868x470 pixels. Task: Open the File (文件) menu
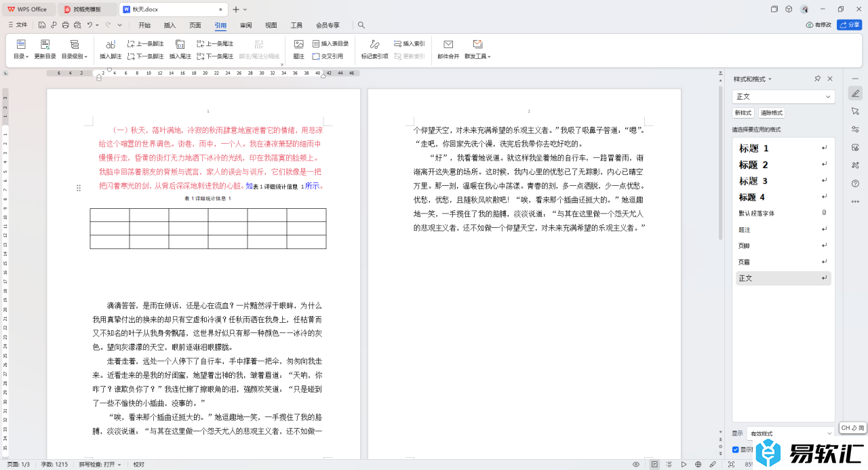(18, 25)
